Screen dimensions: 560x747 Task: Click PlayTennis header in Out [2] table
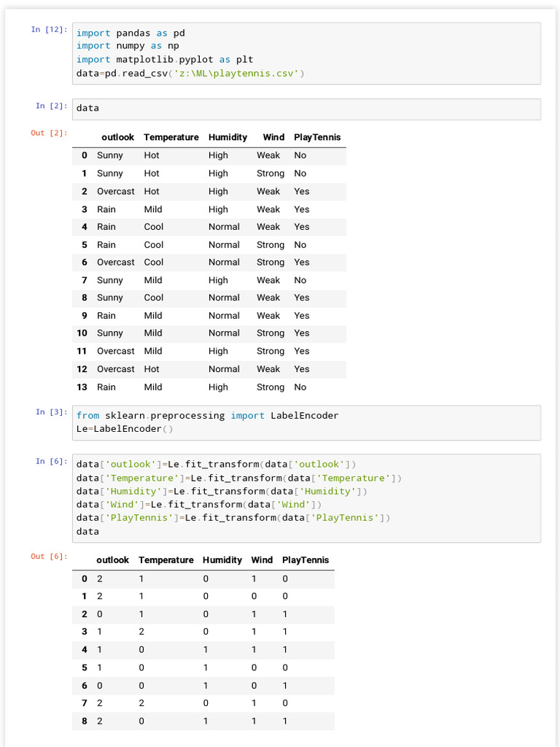pyautogui.click(x=317, y=137)
